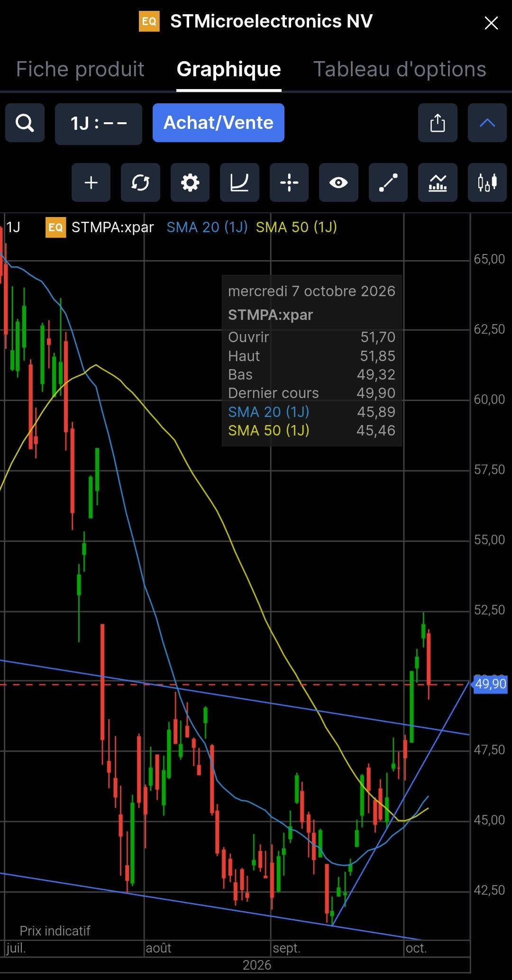Screen dimensions: 512x980
Task: Click the 2026 year label
Action: [x=257, y=965]
